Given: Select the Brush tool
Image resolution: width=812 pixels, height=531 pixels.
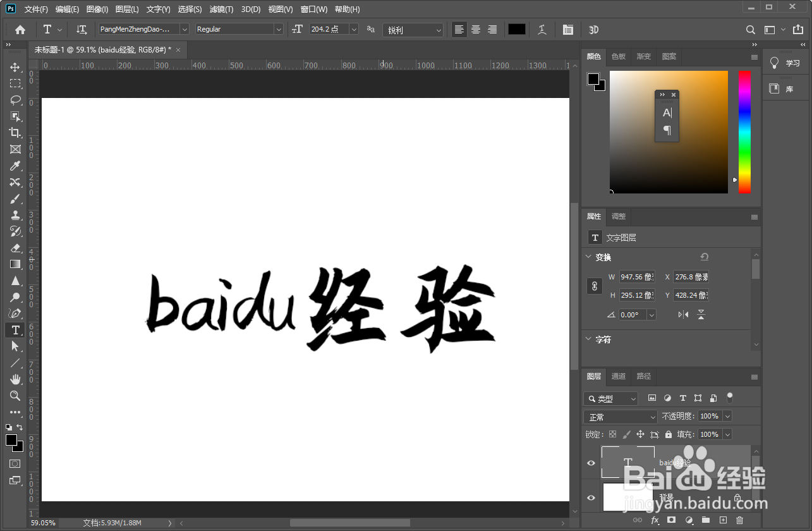Looking at the screenshot, I should point(15,198).
